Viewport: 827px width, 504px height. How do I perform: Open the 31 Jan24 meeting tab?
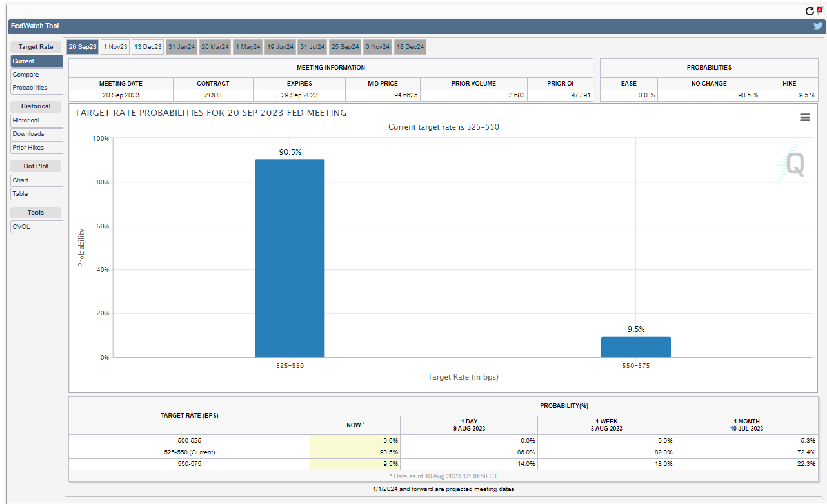pos(181,47)
